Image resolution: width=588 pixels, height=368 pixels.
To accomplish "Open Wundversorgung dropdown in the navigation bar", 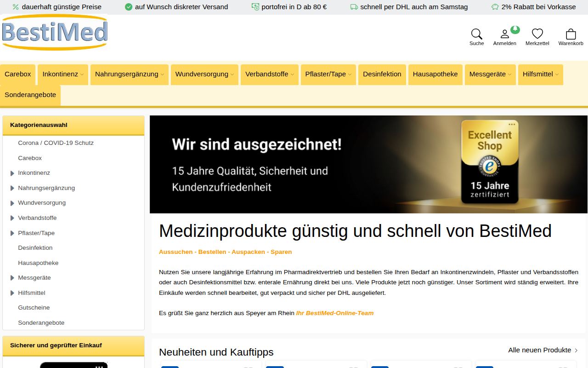I will click(x=204, y=75).
